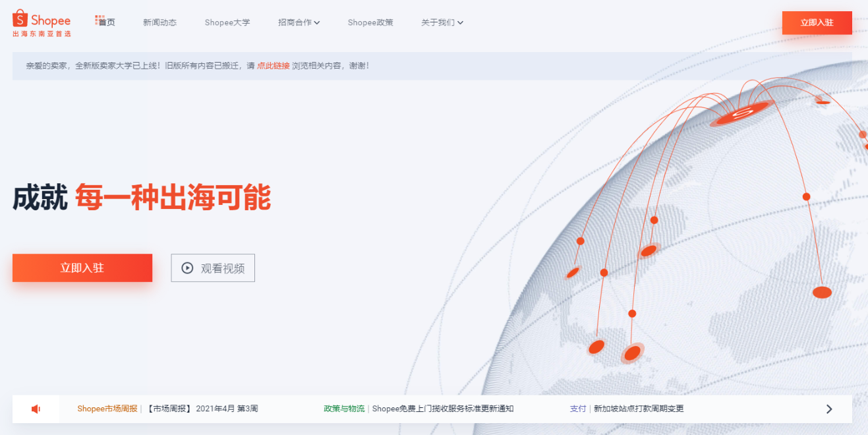Image resolution: width=868 pixels, height=435 pixels.
Task: Open 【市场周报】2021年4月 第3周 article
Action: pos(202,409)
